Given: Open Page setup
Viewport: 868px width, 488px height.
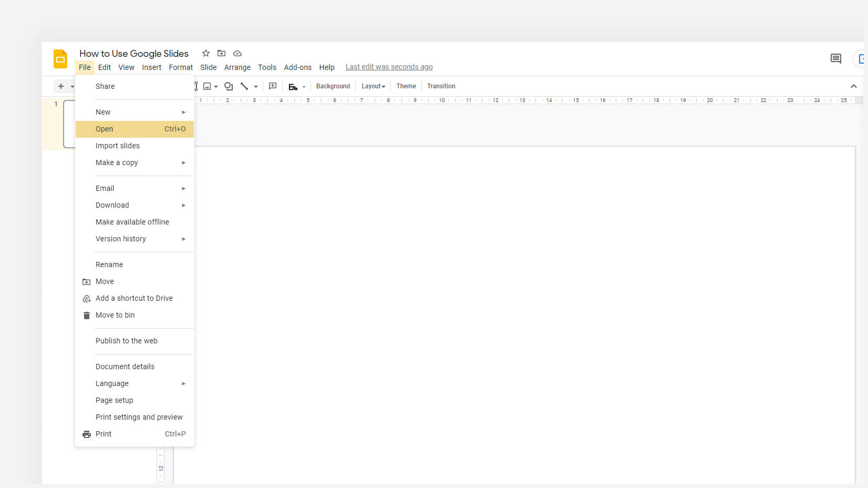Looking at the screenshot, I should click(135, 400).
